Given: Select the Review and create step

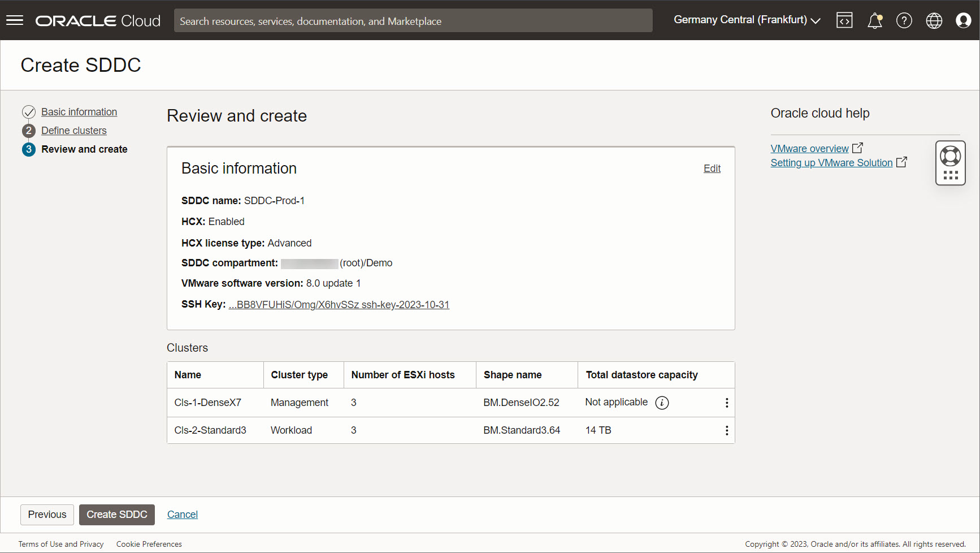Looking at the screenshot, I should point(84,149).
